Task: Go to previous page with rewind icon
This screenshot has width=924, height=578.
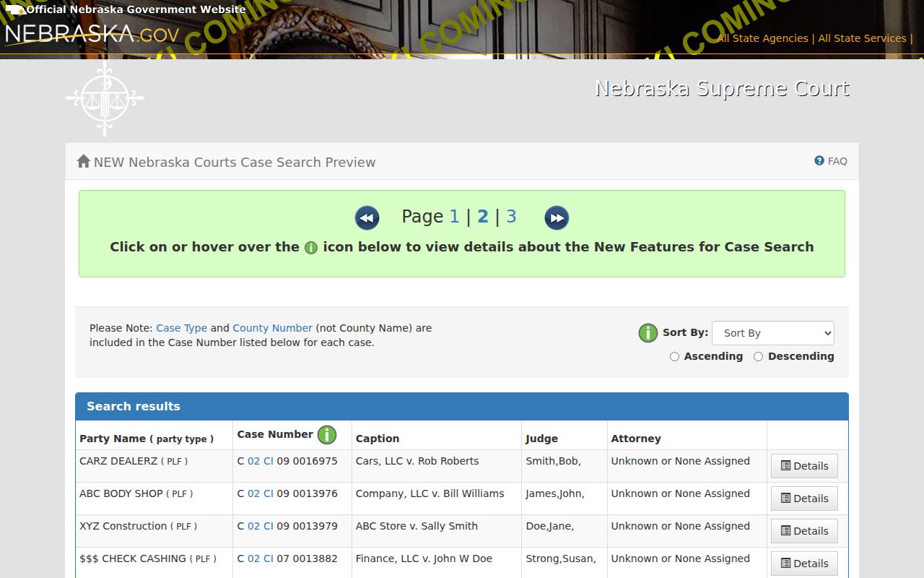Action: pyautogui.click(x=367, y=217)
